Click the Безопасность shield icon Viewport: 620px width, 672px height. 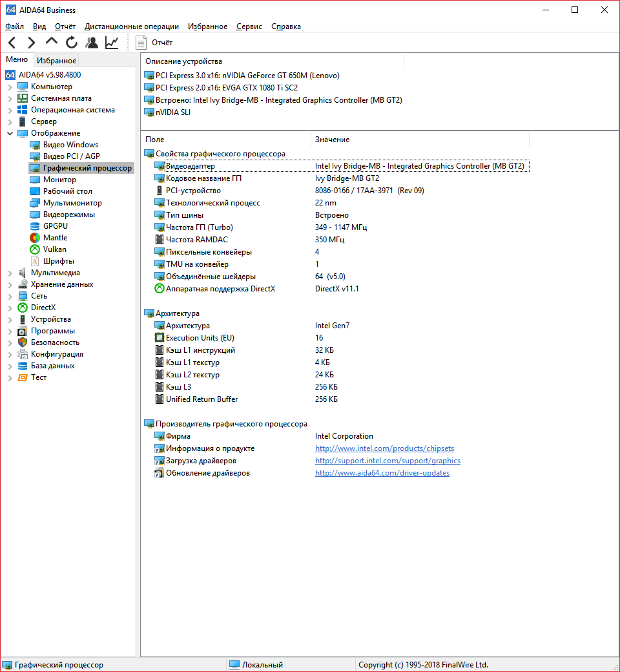click(x=23, y=342)
